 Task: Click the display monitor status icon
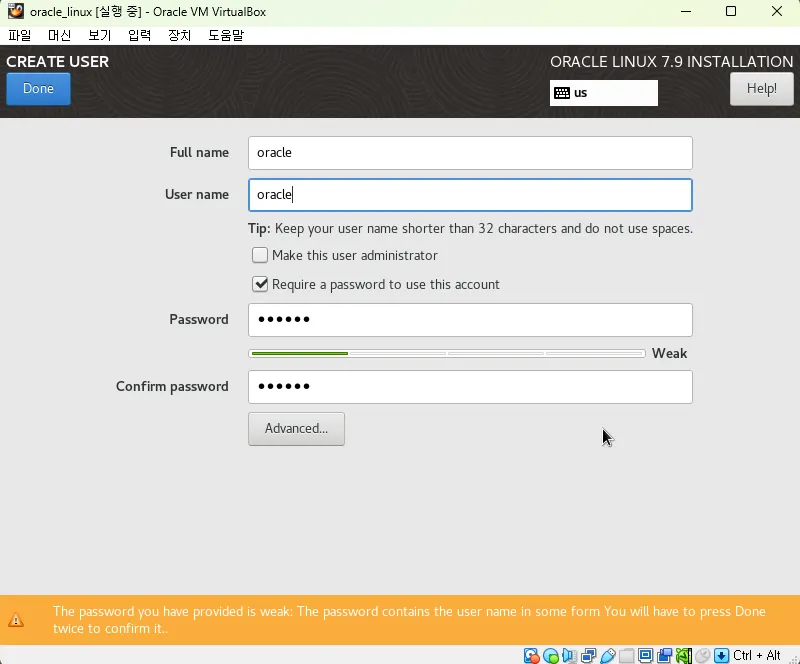click(x=645, y=655)
